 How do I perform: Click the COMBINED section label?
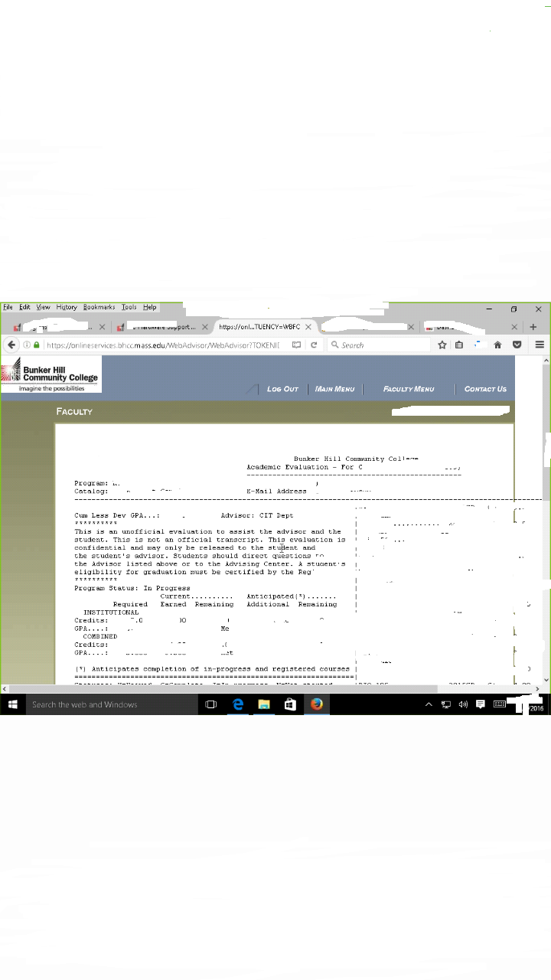point(100,636)
